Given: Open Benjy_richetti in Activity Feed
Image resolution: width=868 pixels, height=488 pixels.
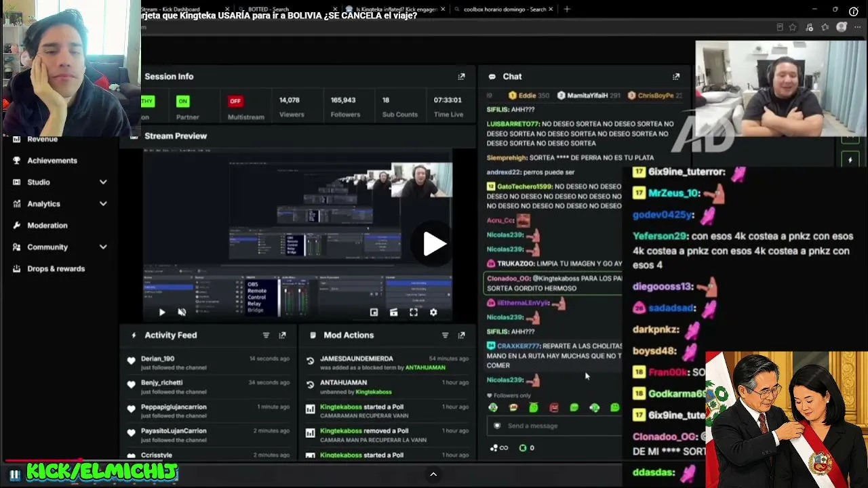Looking at the screenshot, I should 161,383.
